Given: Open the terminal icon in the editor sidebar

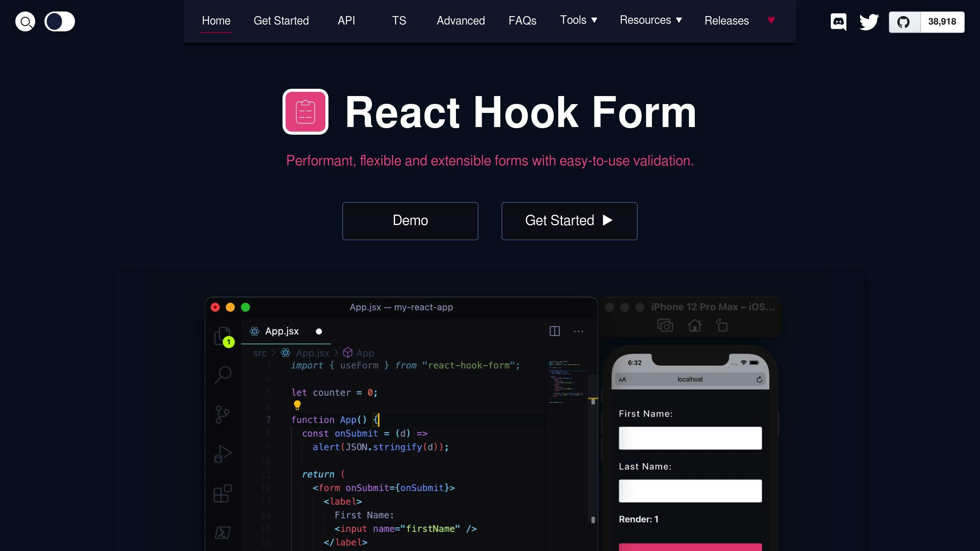Looking at the screenshot, I should 222,532.
